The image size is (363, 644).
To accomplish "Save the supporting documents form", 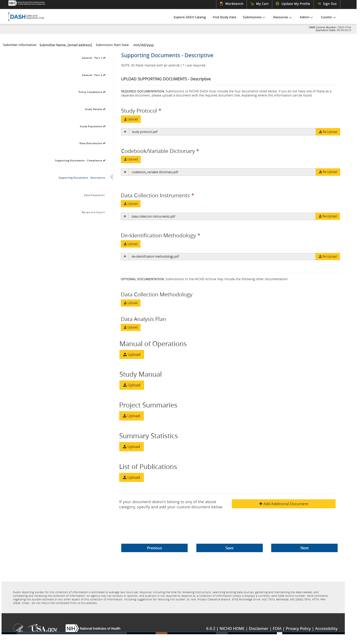I will (229, 548).
